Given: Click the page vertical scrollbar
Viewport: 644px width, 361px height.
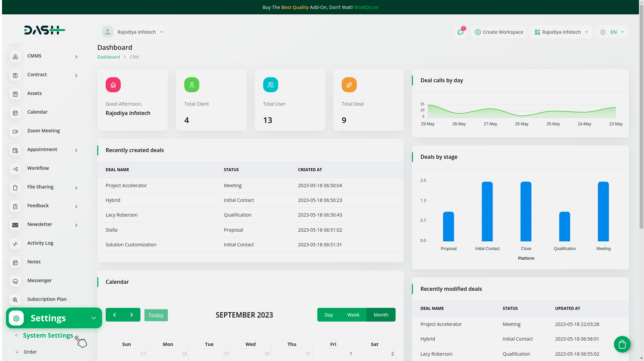Looking at the screenshot, I should point(641,117).
